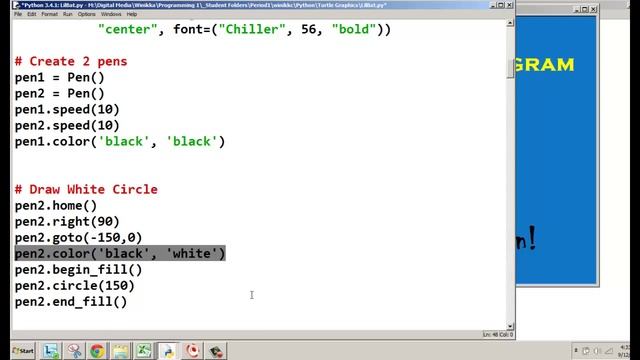Image resolution: width=640 pixels, height=360 pixels.
Task: Open the Format menu
Action: coord(49,14)
